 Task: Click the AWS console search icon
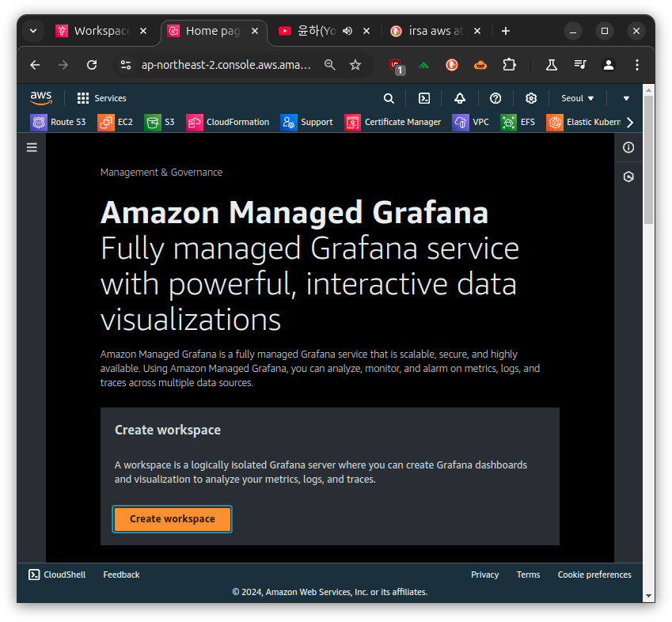389,99
